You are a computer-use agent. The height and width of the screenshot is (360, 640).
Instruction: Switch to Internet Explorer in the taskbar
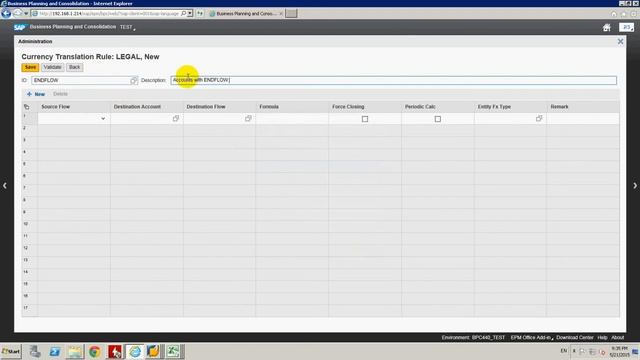pos(135,351)
